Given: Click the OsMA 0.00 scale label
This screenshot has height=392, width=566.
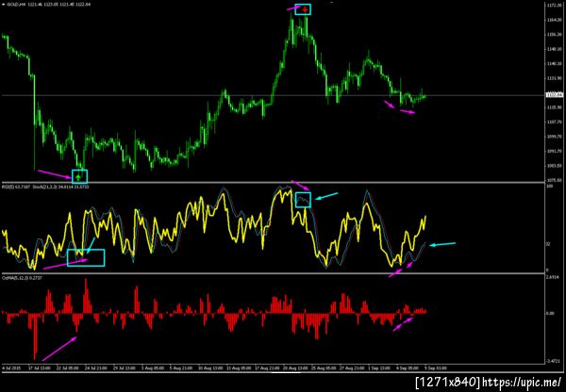Looking at the screenshot, I should (550, 314).
